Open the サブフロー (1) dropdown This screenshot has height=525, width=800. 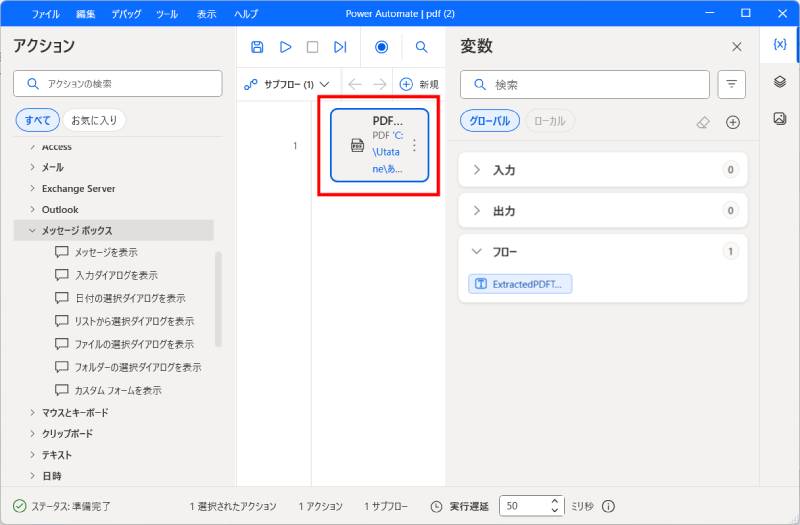(287, 84)
